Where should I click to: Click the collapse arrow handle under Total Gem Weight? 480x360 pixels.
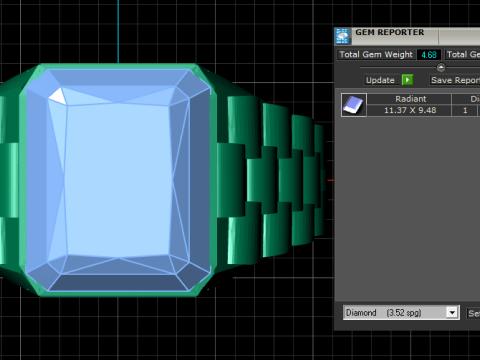[x=441, y=68]
